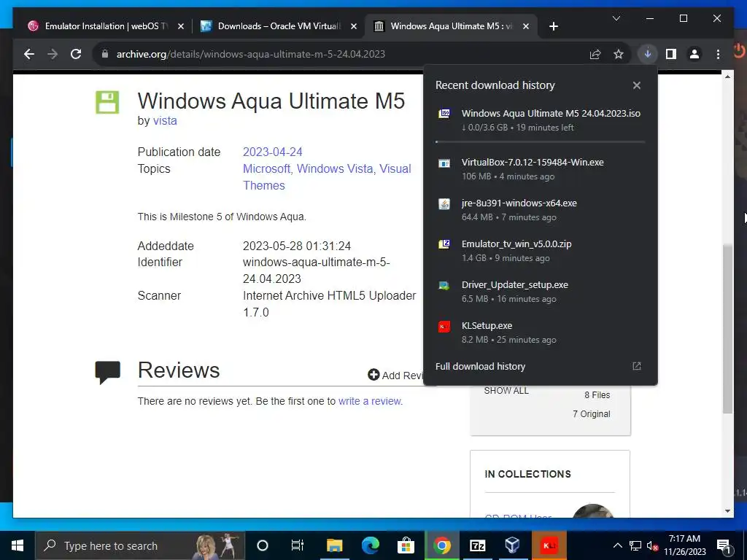Click the KLSetup red file icon

(444, 326)
